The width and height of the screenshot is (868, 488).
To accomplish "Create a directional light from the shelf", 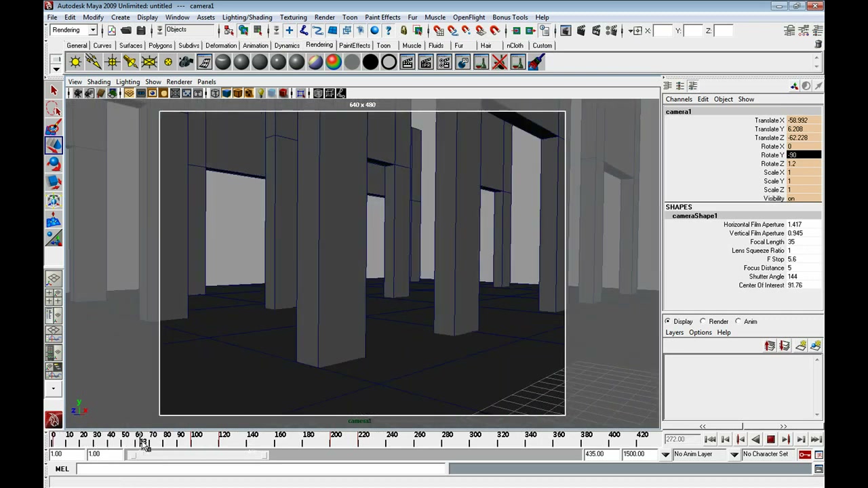I will click(x=94, y=62).
